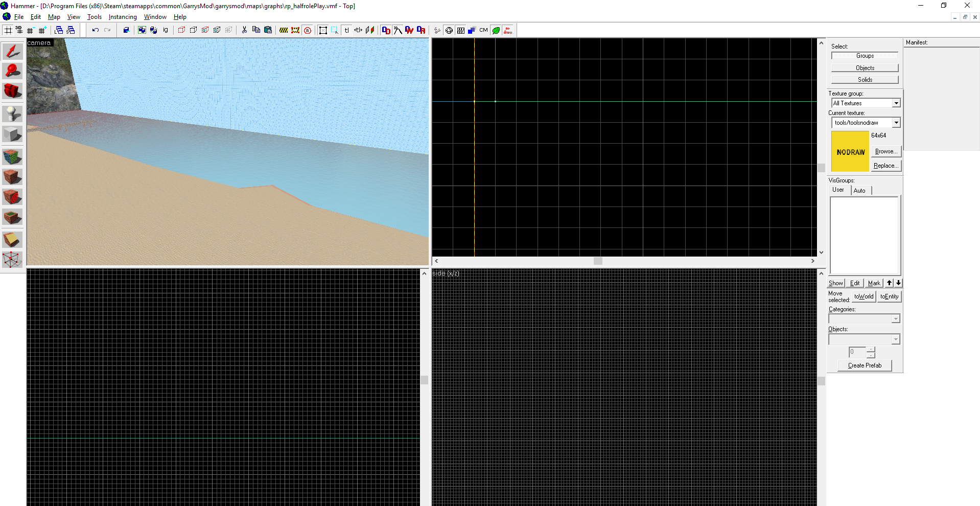Image resolution: width=980 pixels, height=506 pixels.
Task: Toggle Texture Lock 'tl' button
Action: click(x=347, y=30)
